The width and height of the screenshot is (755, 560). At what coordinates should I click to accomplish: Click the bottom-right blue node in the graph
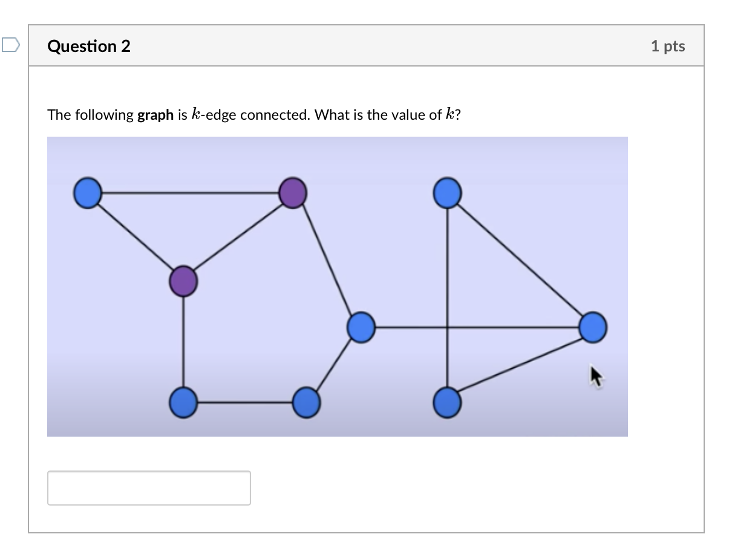[446, 402]
